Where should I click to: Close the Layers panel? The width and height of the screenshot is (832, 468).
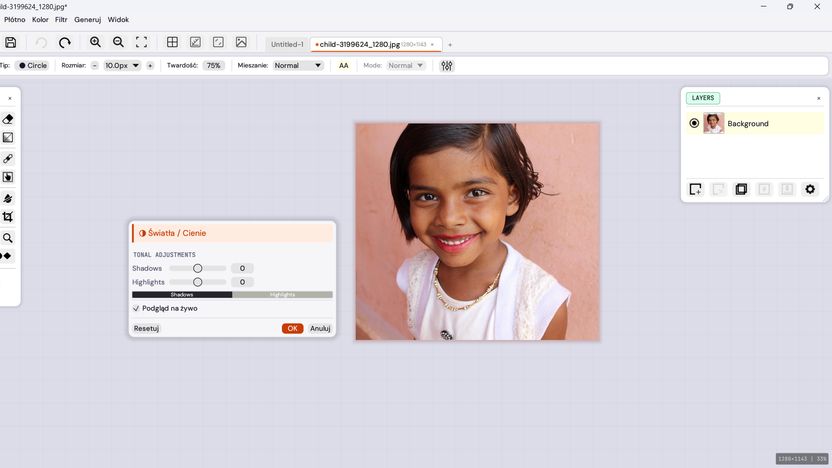[x=819, y=98]
